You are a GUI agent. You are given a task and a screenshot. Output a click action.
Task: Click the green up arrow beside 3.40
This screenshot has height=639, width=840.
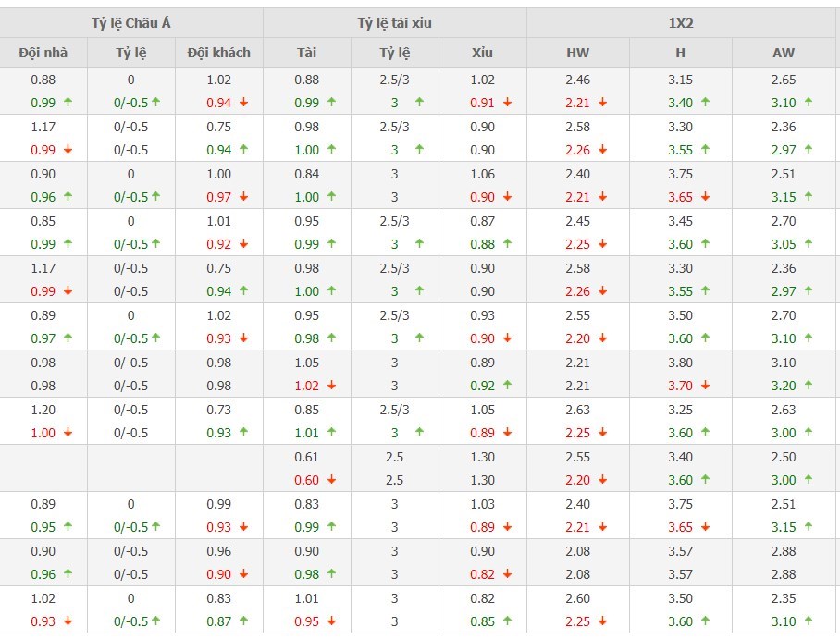click(x=706, y=103)
